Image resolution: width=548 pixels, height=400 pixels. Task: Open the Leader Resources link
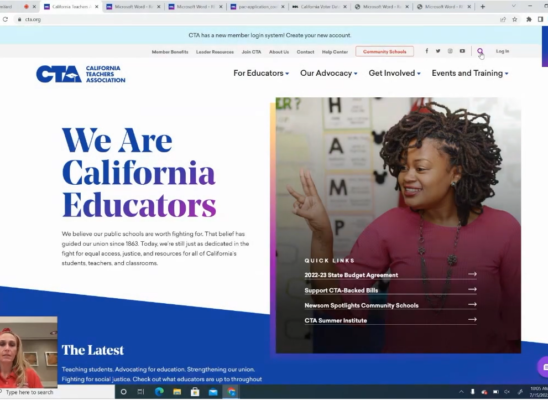[215, 52]
